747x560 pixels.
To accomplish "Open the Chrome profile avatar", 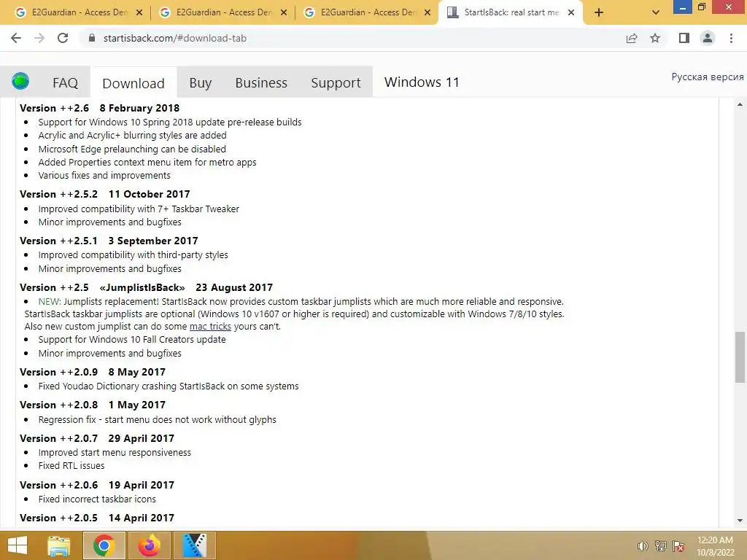I will [x=708, y=38].
